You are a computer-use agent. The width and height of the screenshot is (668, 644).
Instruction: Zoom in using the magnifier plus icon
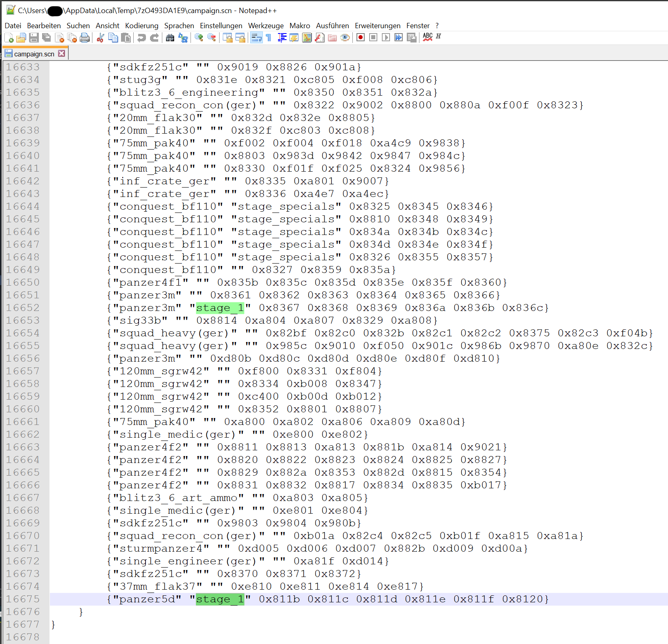point(199,38)
